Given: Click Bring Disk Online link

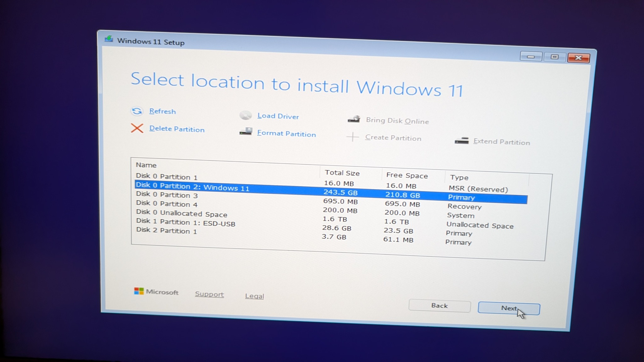Looking at the screenshot, I should (x=397, y=121).
